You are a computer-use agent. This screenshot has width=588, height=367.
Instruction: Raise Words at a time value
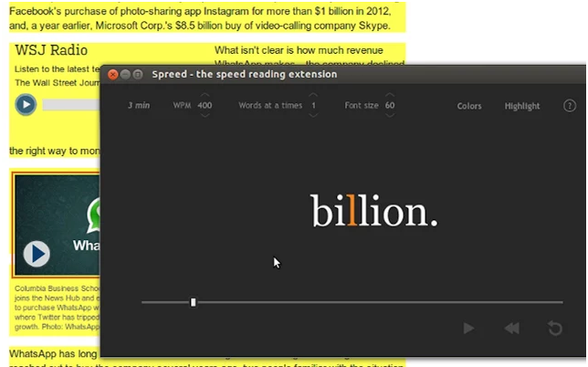(313, 95)
